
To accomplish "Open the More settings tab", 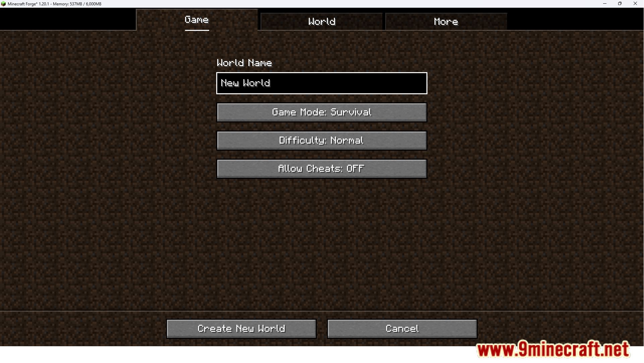I will pos(446,21).
